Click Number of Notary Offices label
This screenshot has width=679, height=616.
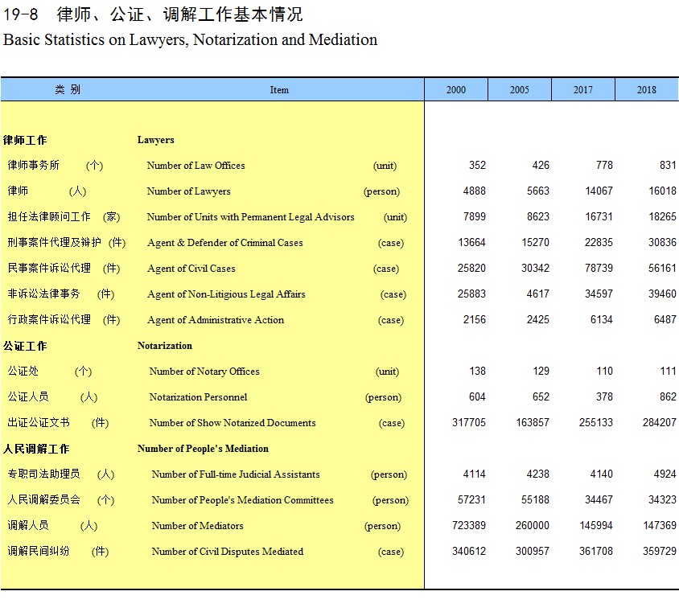[x=204, y=372]
